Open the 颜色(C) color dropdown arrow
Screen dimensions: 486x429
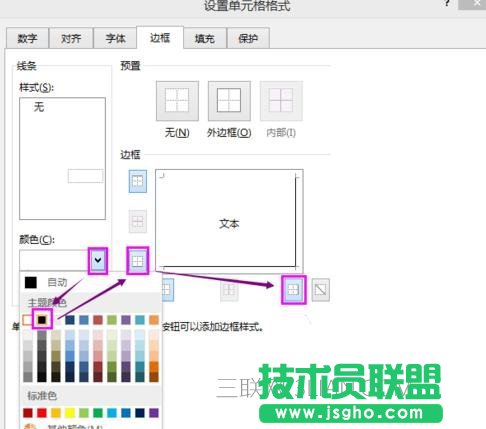pyautogui.click(x=98, y=260)
